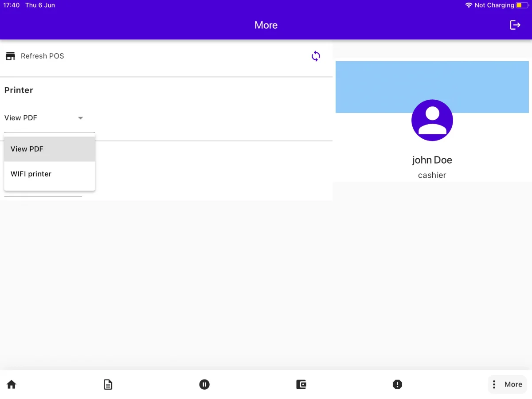Tap the Wi-Fi icon in status bar
The width and height of the screenshot is (532, 399).
point(468,5)
